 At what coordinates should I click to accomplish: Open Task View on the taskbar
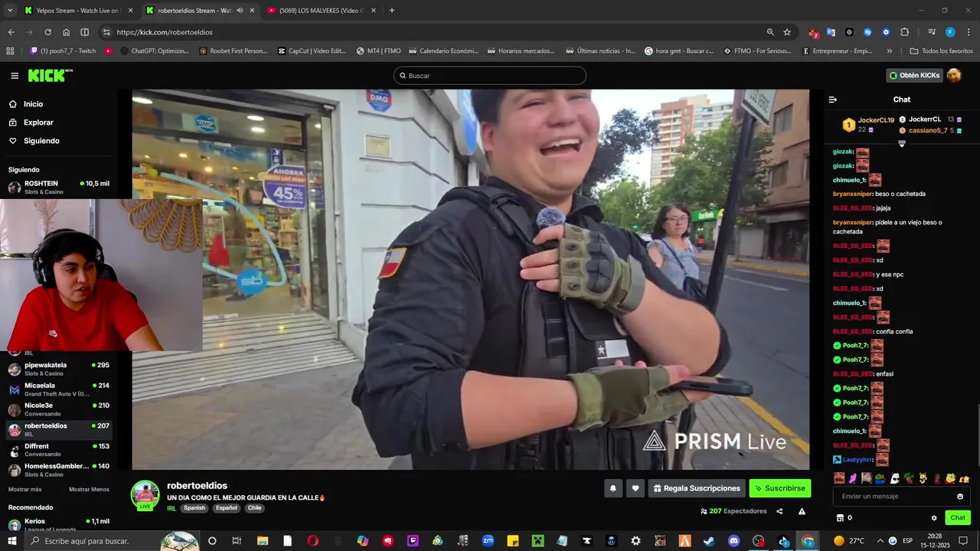237,541
